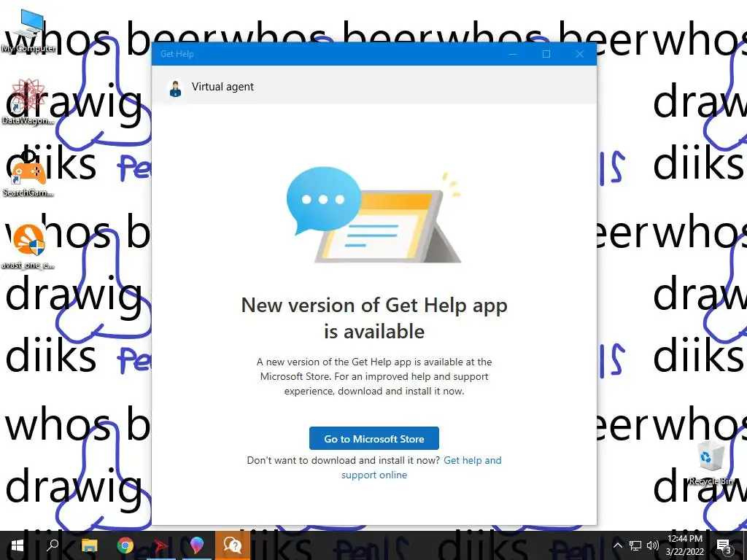The image size is (747, 560).
Task: Open File Explorer from the taskbar
Action: 89,545
